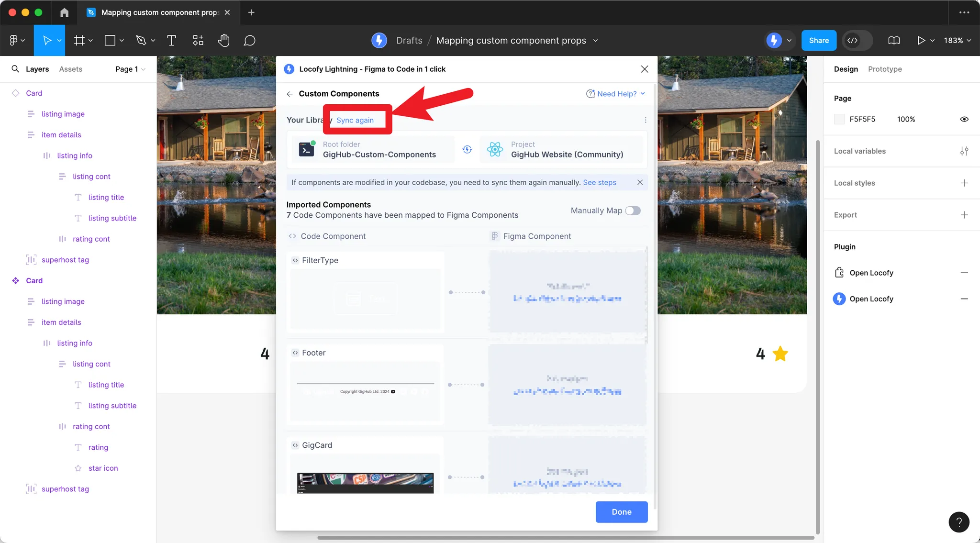Select the Text tool in the toolbar
The image size is (980, 543).
click(171, 40)
